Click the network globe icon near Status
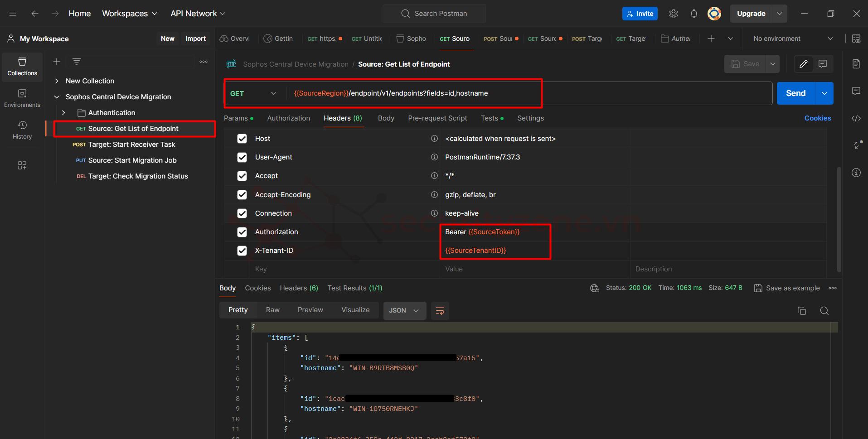 point(595,288)
